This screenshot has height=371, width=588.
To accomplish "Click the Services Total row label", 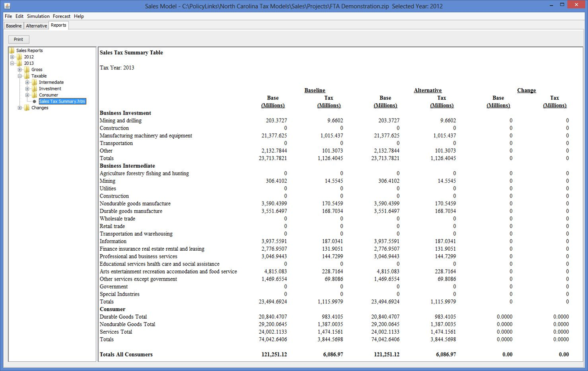I will (116, 332).
